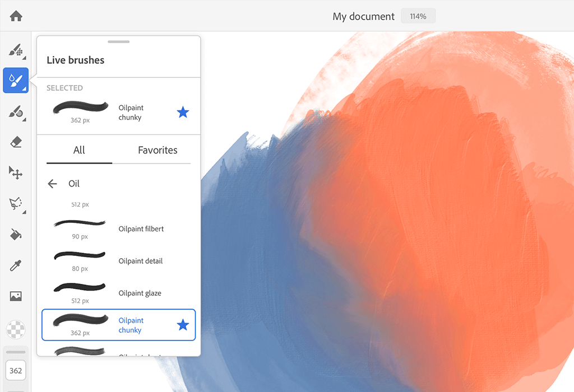
Task: Favorite the Oilpaint glaze brush
Action: 183,293
